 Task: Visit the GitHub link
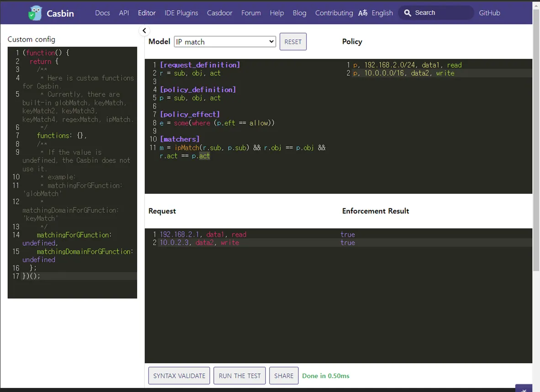(x=489, y=13)
